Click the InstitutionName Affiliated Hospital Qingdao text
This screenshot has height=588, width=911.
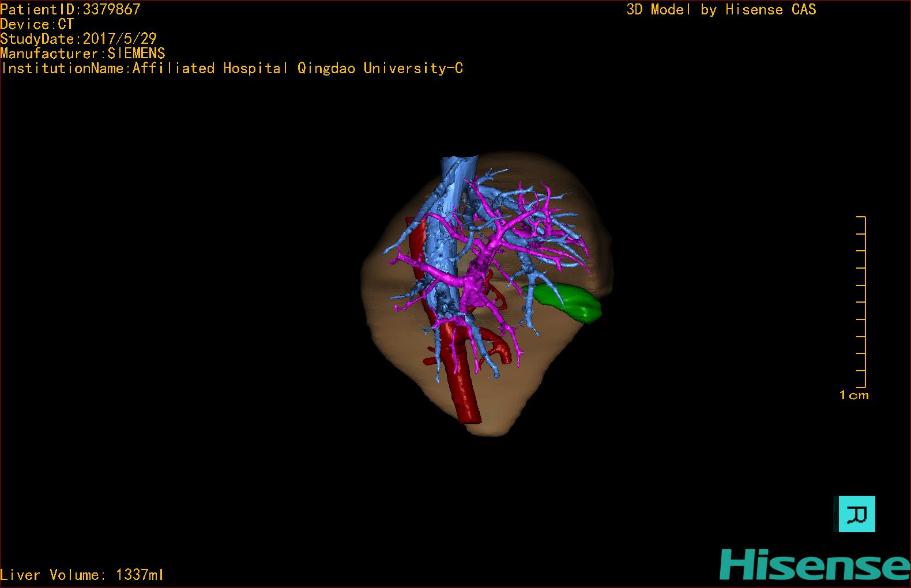click(x=232, y=69)
